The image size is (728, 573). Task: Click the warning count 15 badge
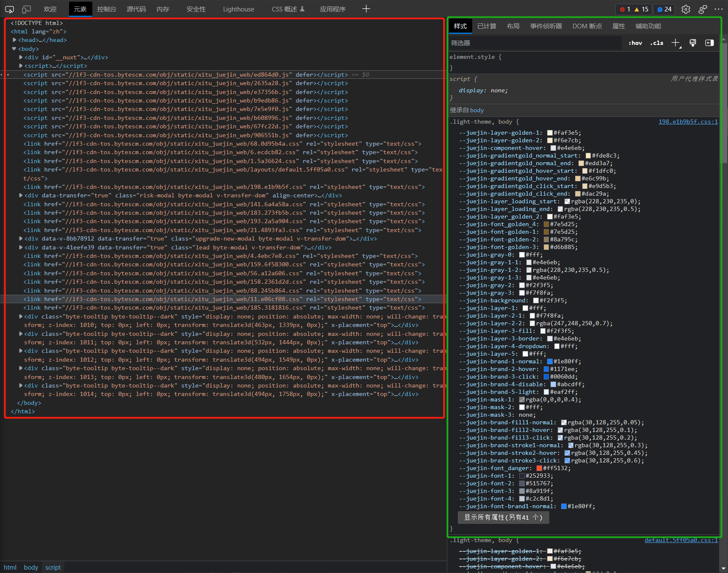pyautogui.click(x=641, y=9)
